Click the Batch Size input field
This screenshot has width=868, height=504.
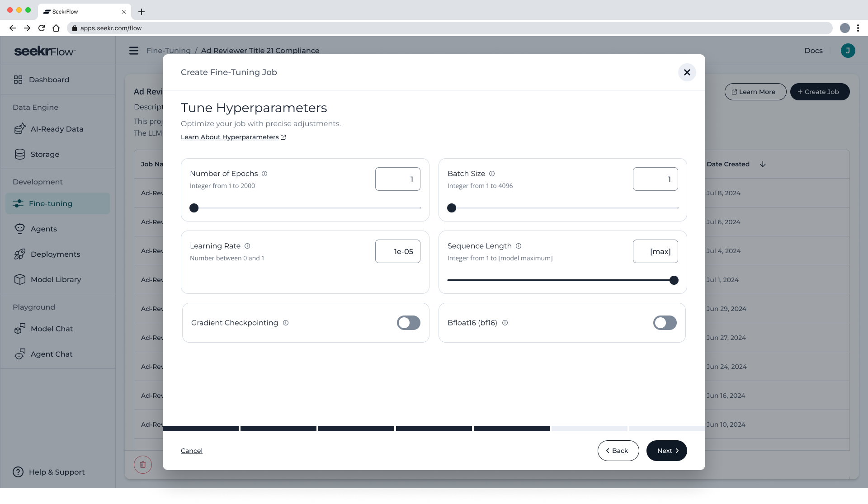click(656, 179)
